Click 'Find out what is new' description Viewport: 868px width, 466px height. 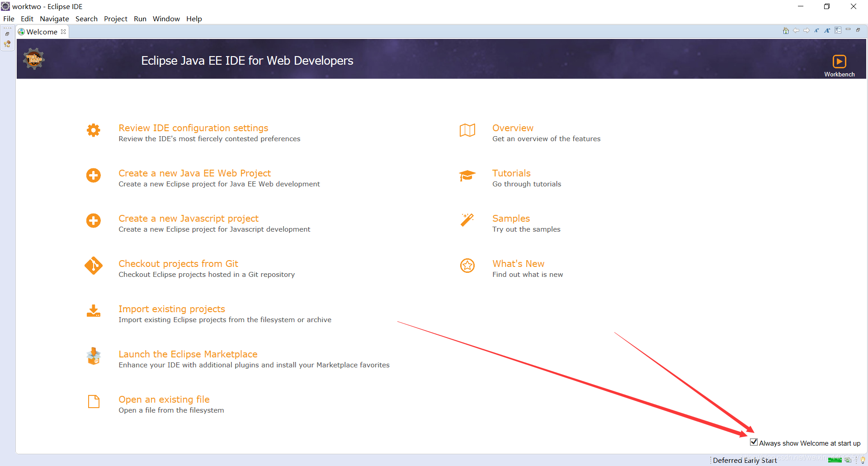click(528, 275)
